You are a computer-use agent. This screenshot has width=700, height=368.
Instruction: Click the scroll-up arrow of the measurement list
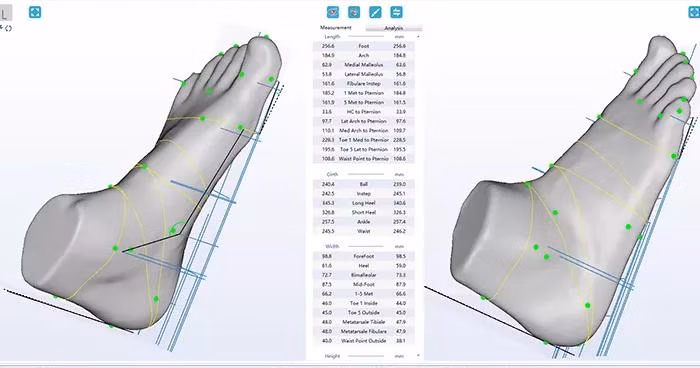pyautogui.click(x=418, y=37)
